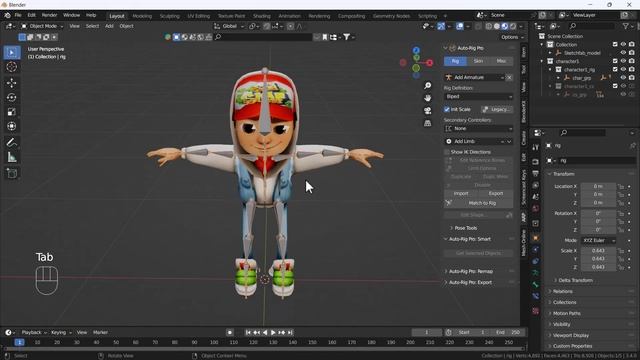Open the Add Limb dropdown
The width and height of the screenshot is (640, 360).
pyautogui.click(x=478, y=141)
